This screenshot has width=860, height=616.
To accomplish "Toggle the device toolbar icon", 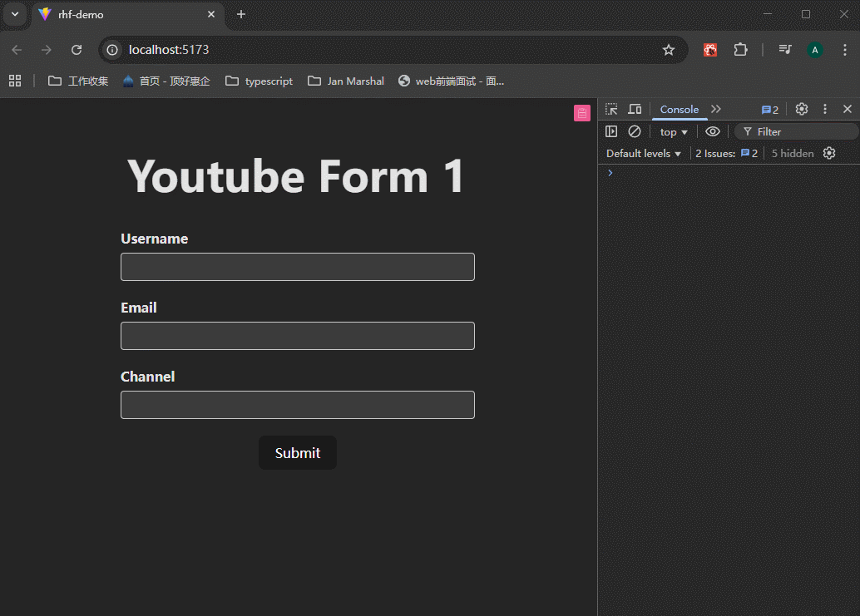I will point(635,110).
